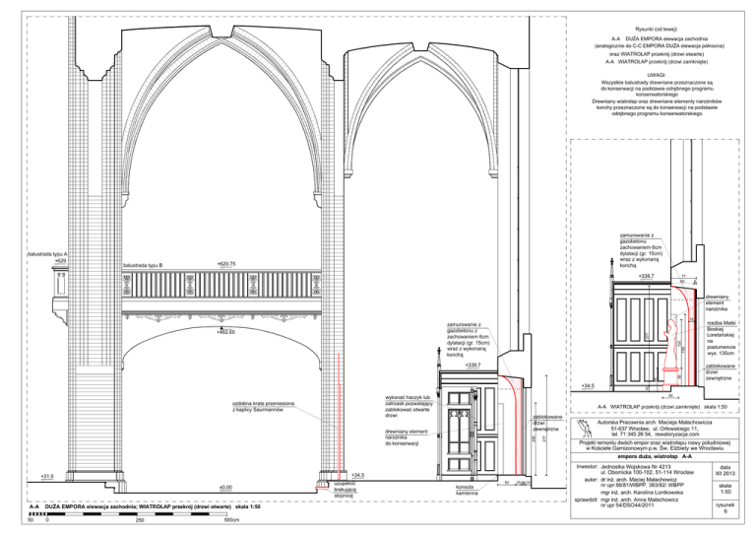This screenshot has width=756, height=535.
Task: Click the ±0.00 ground level marker
Action: pyautogui.click(x=225, y=487)
